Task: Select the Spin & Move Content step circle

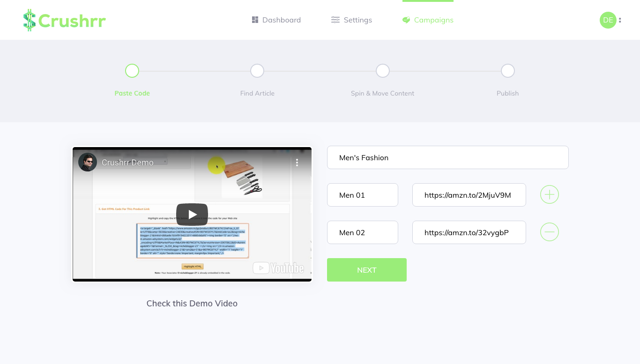Action: [383, 71]
